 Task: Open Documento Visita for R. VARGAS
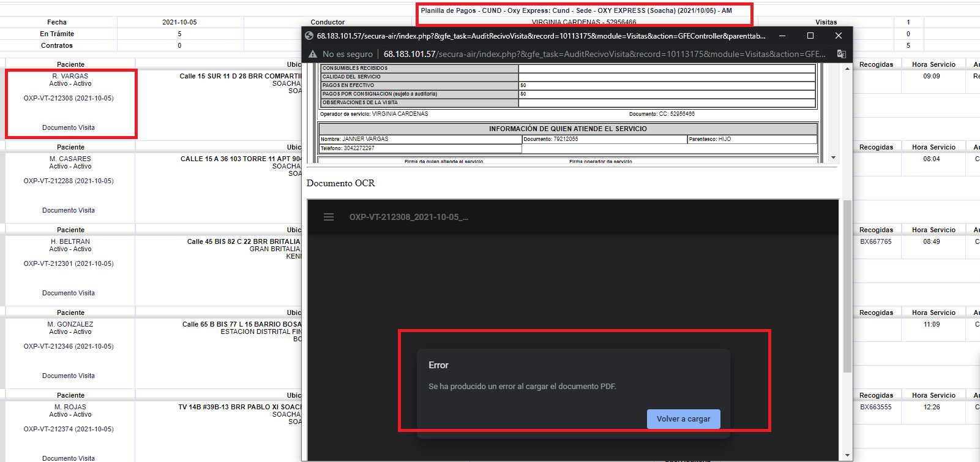(69, 127)
